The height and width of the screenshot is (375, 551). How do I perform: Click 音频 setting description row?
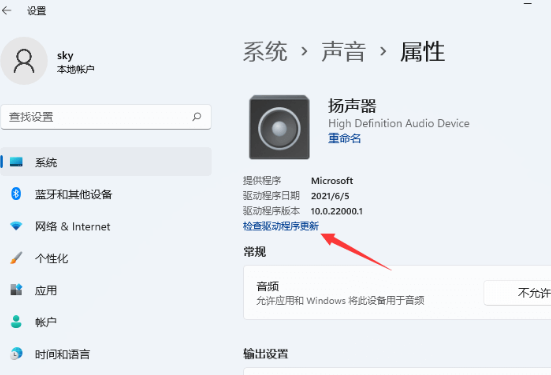pyautogui.click(x=397, y=293)
